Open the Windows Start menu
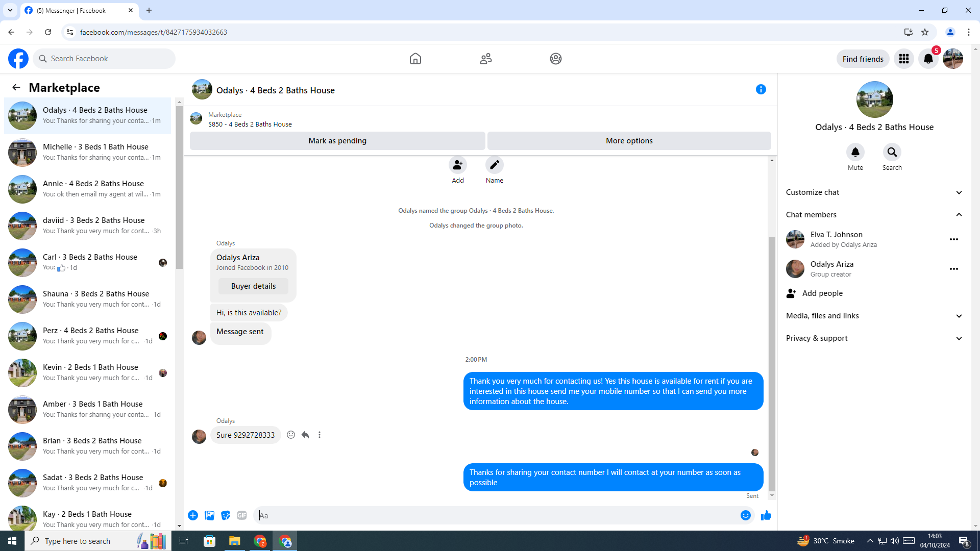 [x=12, y=541]
